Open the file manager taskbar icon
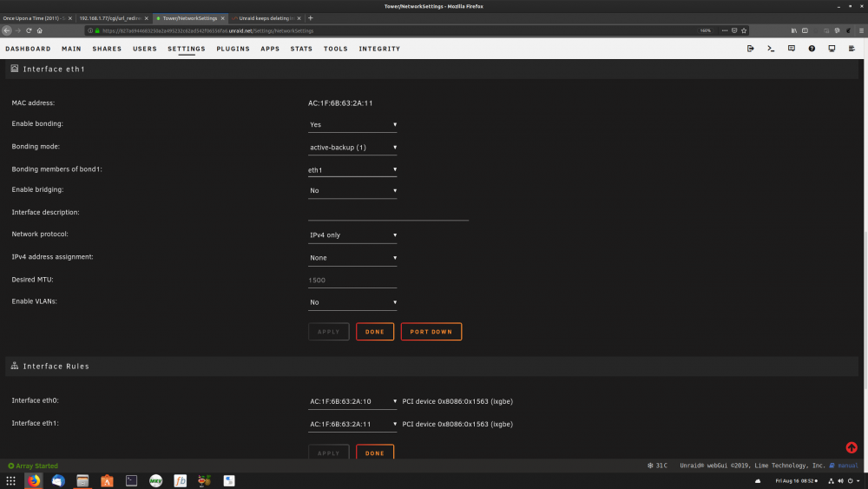Image resolution: width=868 pixels, height=489 pixels. tap(82, 480)
